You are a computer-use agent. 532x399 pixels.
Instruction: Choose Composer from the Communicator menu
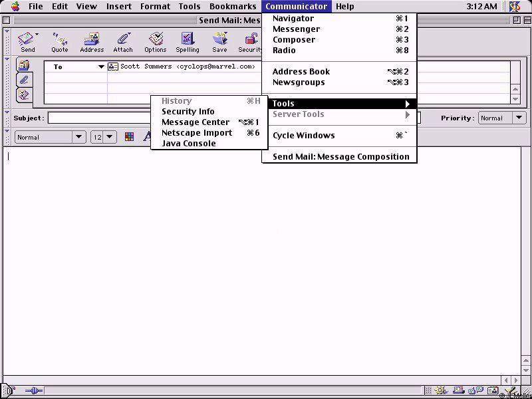[339, 40]
